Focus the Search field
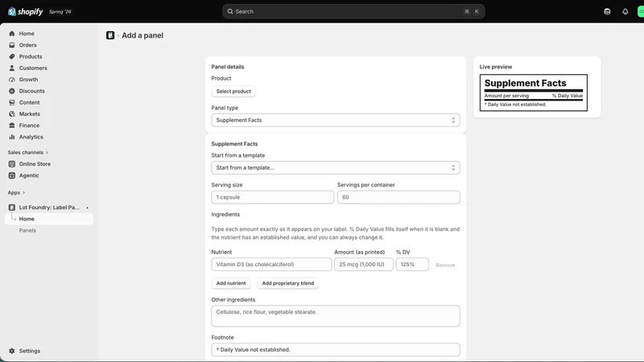 coord(353,11)
